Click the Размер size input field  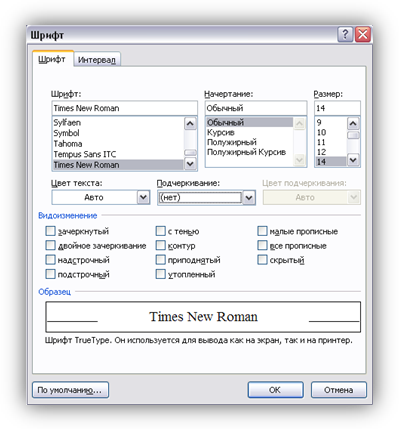tap(337, 108)
